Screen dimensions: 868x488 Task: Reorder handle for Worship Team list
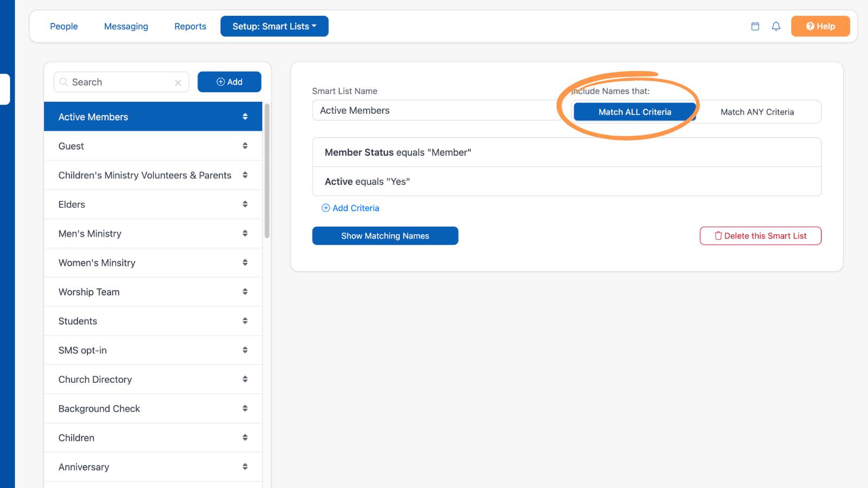pos(245,292)
